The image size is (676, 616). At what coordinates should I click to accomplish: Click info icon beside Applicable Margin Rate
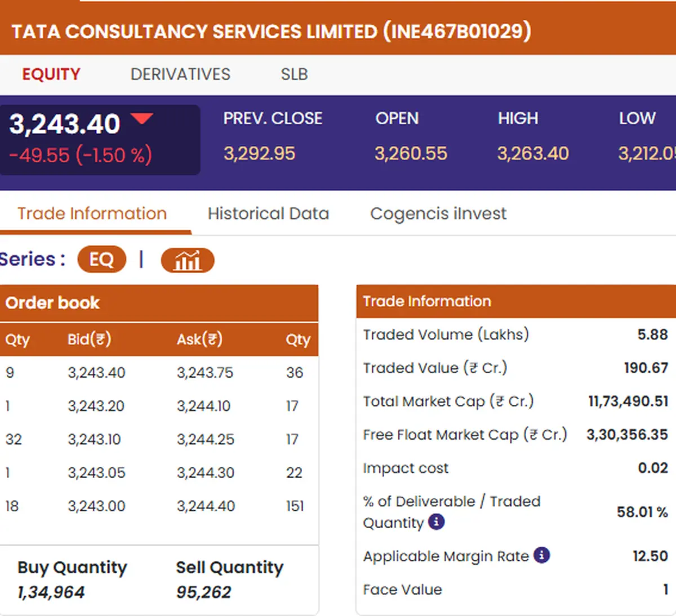coord(542,555)
